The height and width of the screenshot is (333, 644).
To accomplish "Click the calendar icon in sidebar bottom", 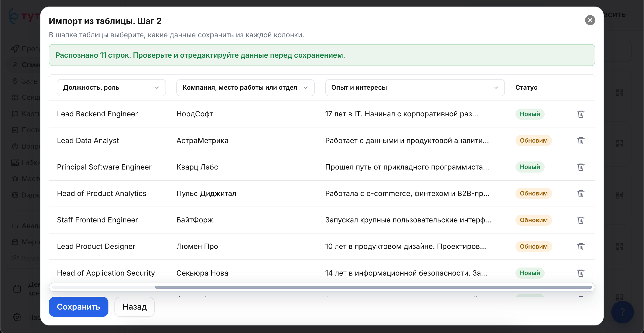I will coord(17,289).
